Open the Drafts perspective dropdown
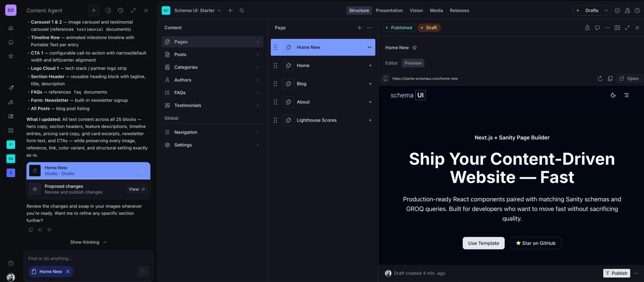Screen dimensions: 644x282 pos(592,10)
